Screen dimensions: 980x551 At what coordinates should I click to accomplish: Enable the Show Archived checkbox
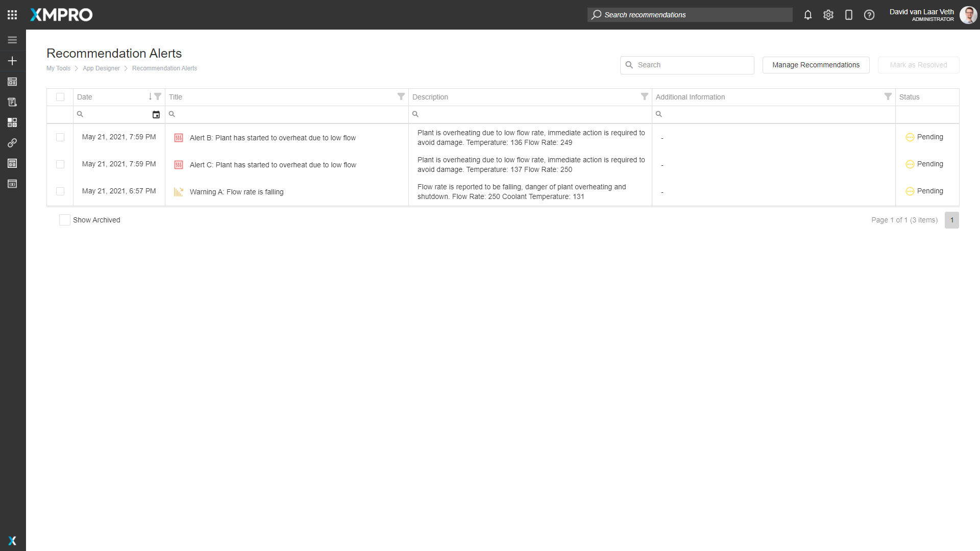(x=65, y=220)
